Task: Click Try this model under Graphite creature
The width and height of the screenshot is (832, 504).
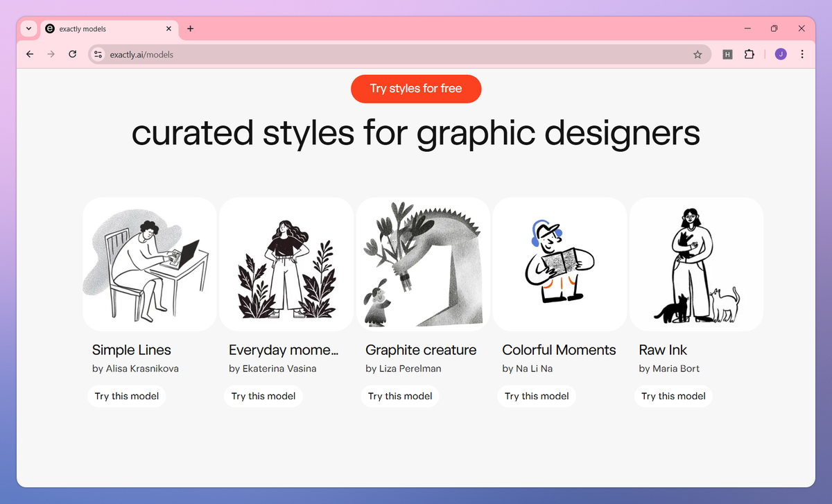Action: coord(400,396)
